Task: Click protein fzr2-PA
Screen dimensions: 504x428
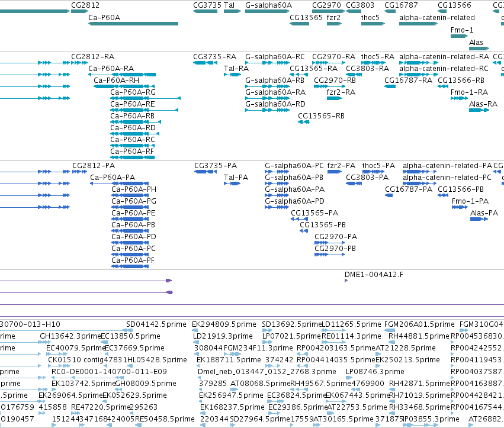Action: pos(341,166)
